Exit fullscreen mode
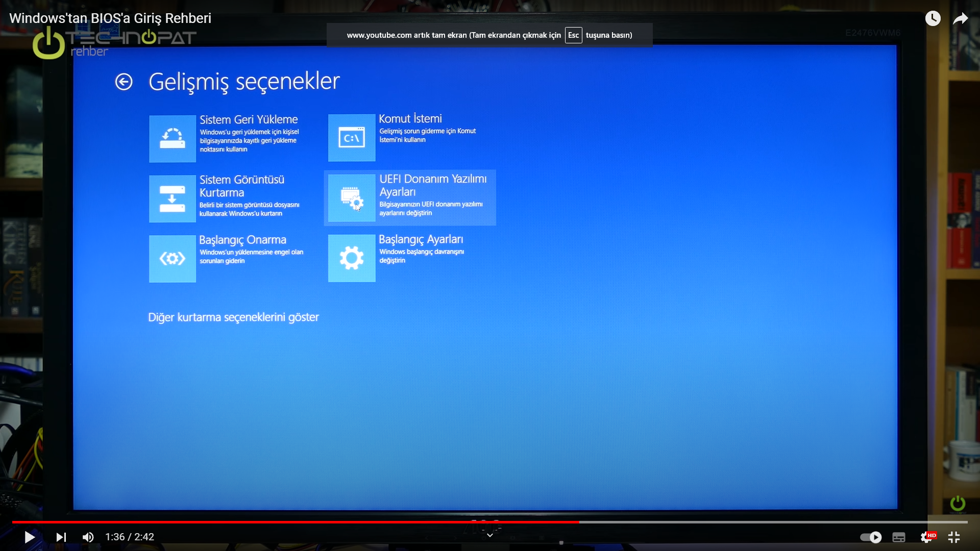980x551 pixels. tap(954, 537)
